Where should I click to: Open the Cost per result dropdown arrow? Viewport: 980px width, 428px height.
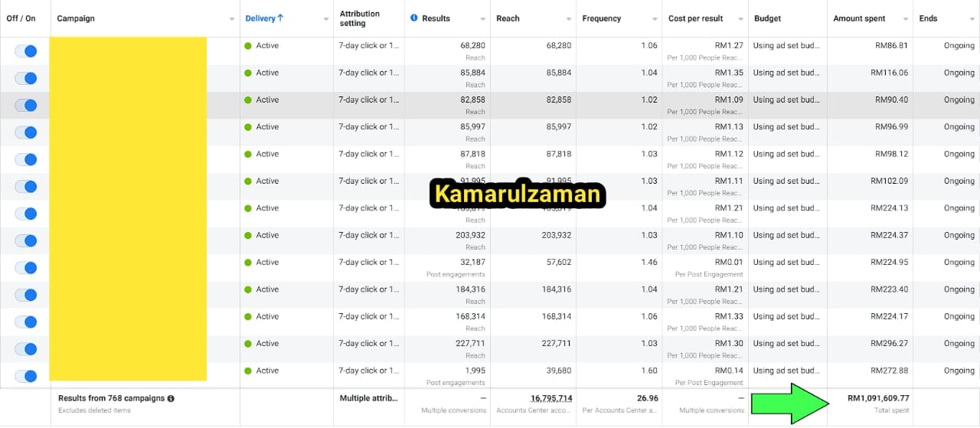point(741,19)
